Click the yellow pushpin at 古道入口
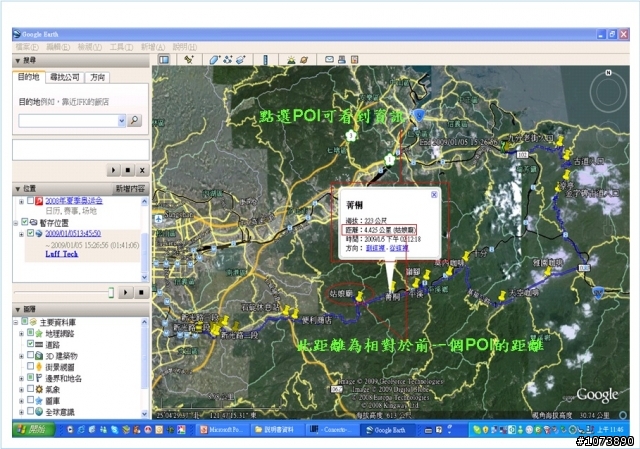This screenshot has width=640, height=449. coord(567,155)
